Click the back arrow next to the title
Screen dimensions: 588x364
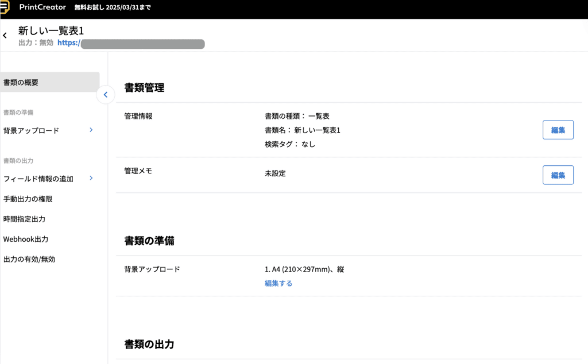(5, 35)
